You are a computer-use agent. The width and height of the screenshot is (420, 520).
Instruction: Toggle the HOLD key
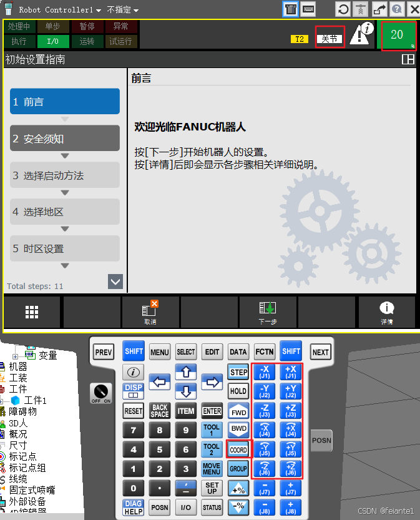point(238,391)
